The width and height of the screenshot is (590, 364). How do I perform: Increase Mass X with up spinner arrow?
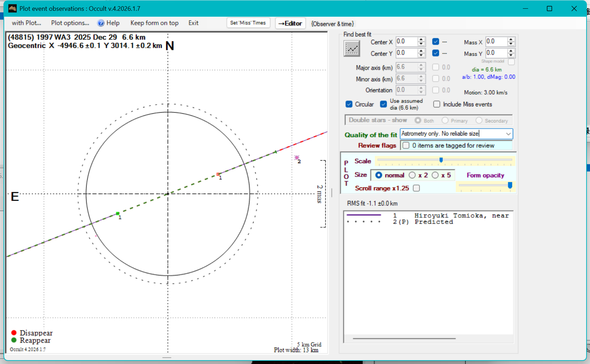511,40
